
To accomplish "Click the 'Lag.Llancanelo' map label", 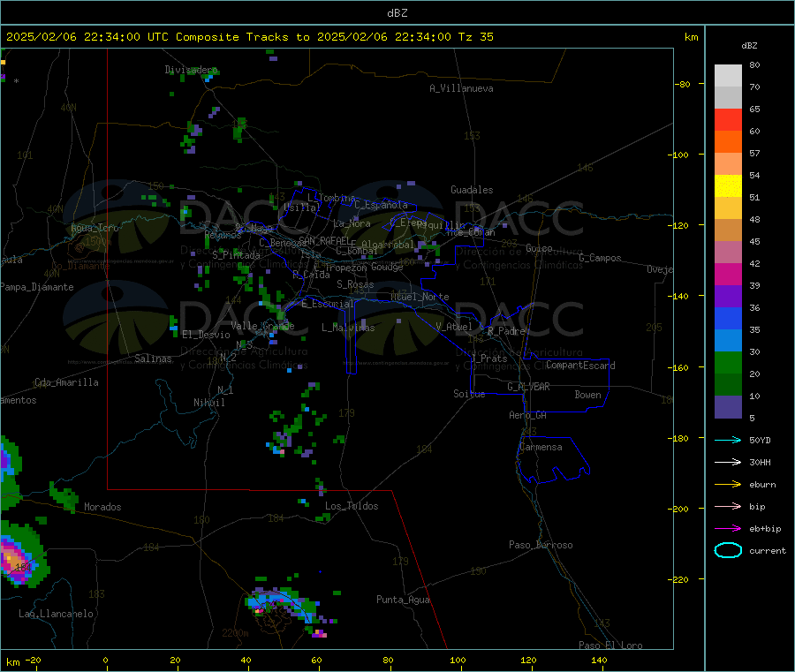I will (56, 614).
